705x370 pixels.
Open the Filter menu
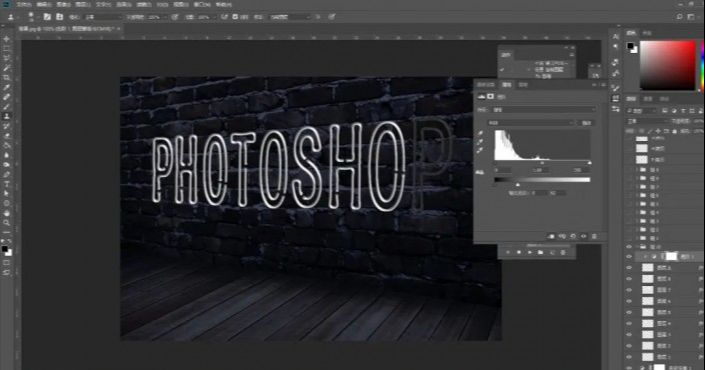tap(143, 4)
